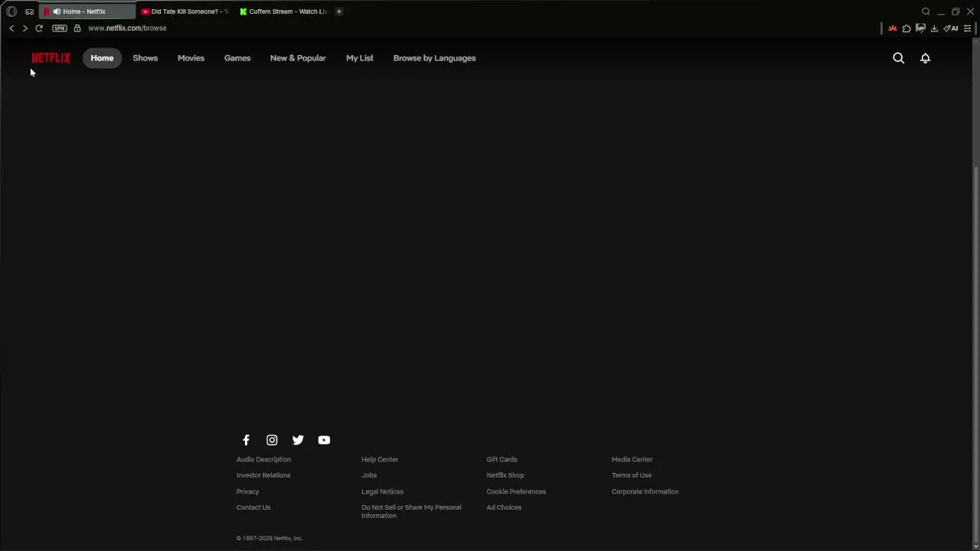
Task: Click the Netflix logo
Action: point(51,58)
